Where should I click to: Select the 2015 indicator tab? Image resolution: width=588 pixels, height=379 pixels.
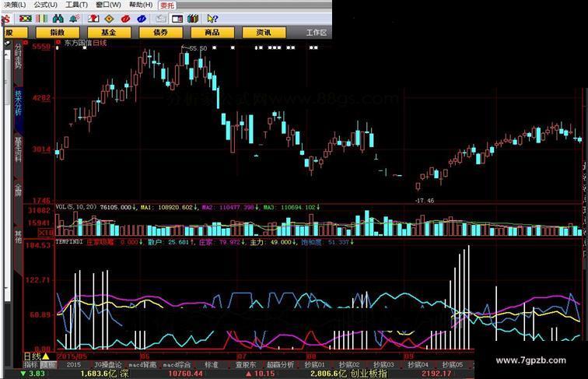(x=73, y=364)
